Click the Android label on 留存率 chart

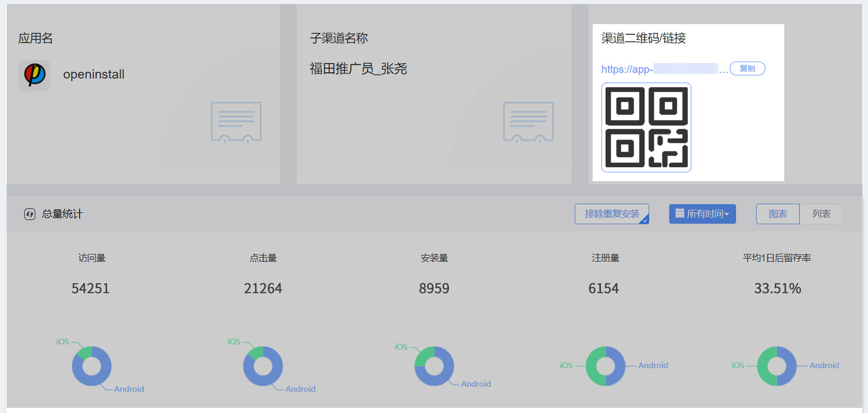pyautogui.click(x=824, y=365)
